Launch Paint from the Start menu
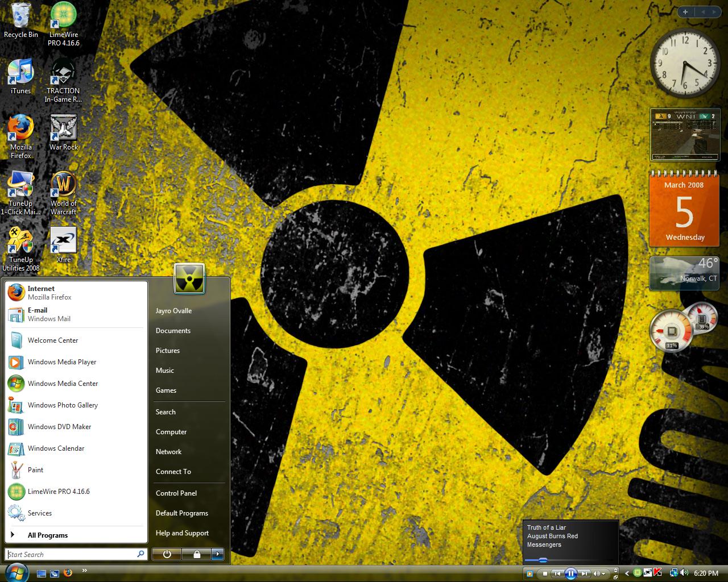The image size is (728, 582). [x=77, y=470]
